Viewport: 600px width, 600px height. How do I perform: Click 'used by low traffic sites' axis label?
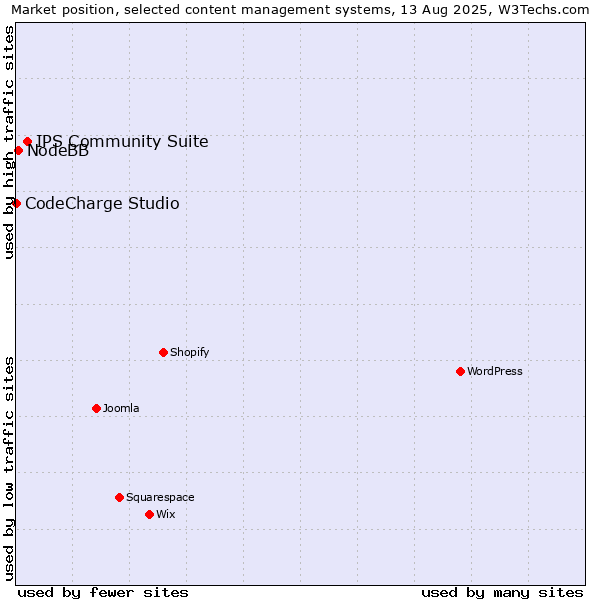9,469
